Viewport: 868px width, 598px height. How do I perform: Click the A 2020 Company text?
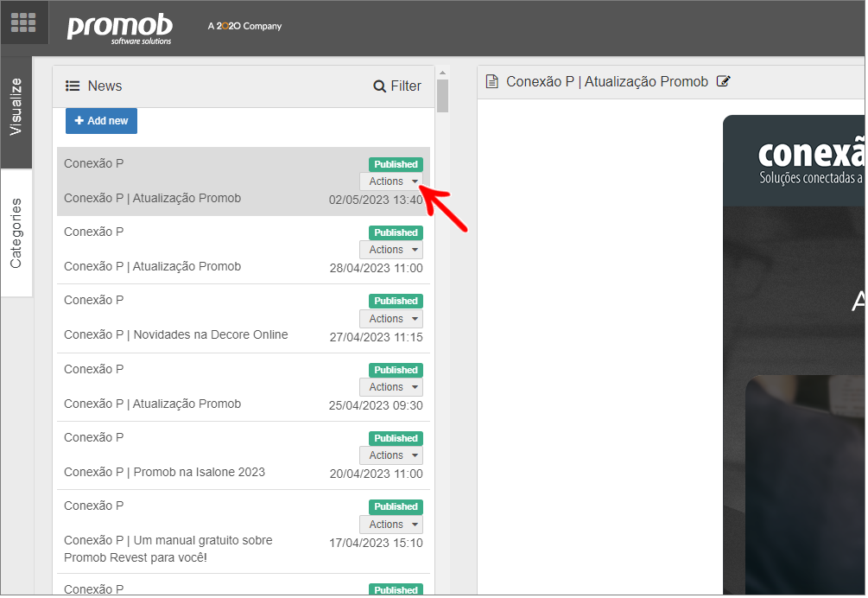(244, 26)
